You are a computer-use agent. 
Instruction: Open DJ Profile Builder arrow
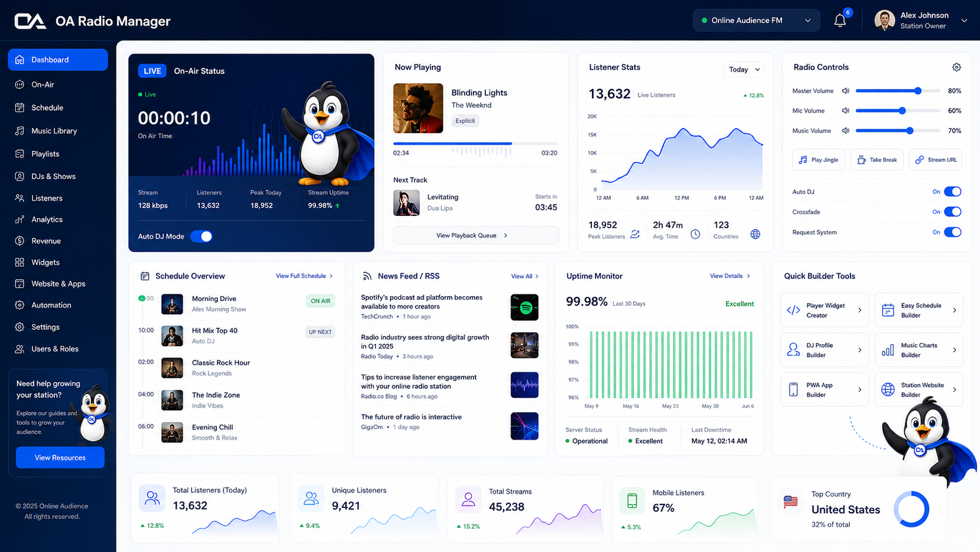click(x=860, y=350)
